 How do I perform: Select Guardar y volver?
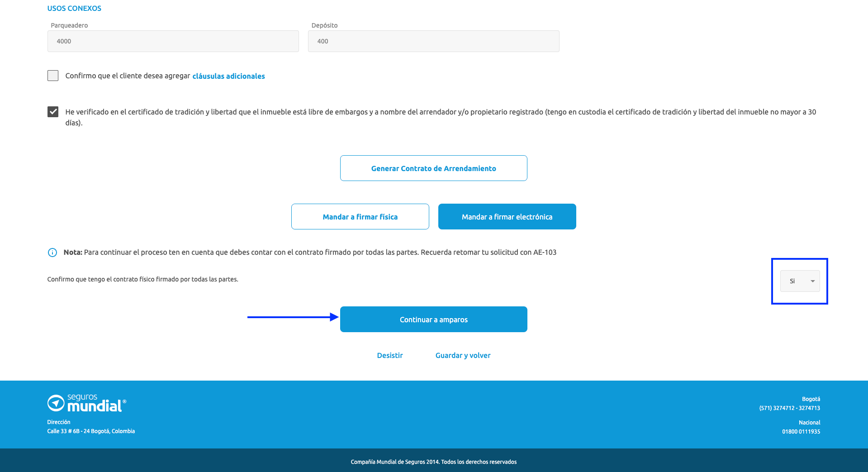(x=463, y=356)
